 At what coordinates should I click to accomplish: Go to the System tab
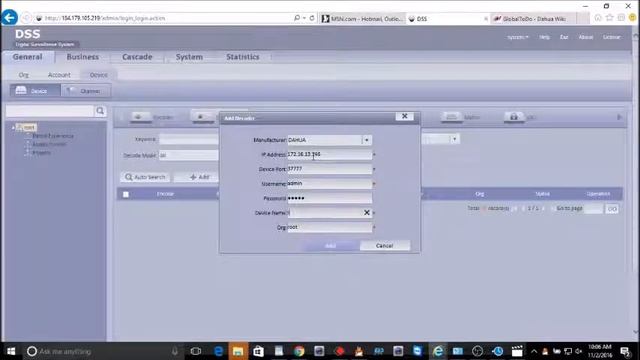coord(189,57)
